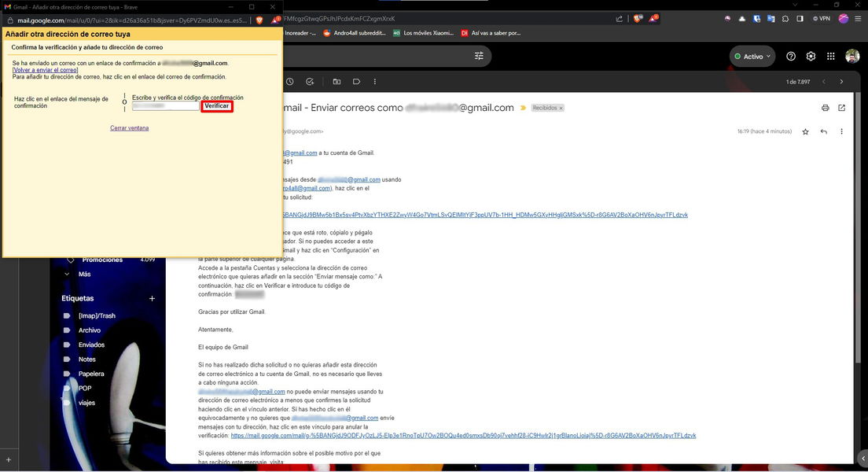Image resolution: width=868 pixels, height=472 pixels.
Task: Click the popup window address bar URL
Action: [132, 20]
